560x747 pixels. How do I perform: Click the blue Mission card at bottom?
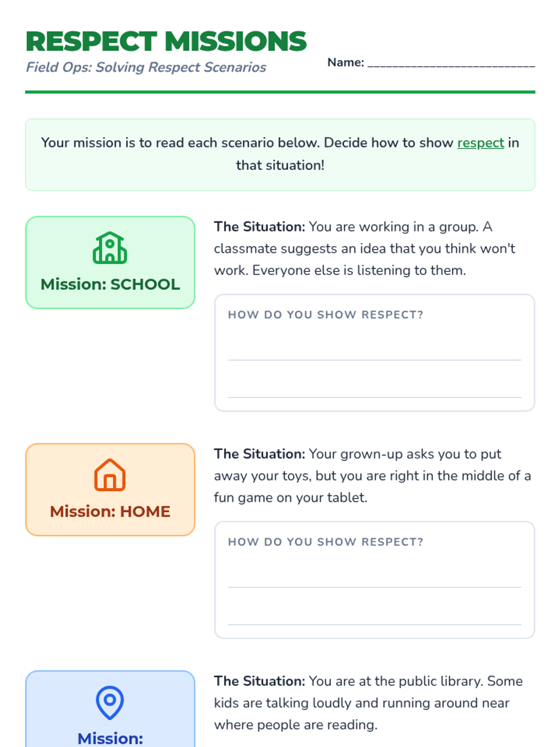(110, 709)
